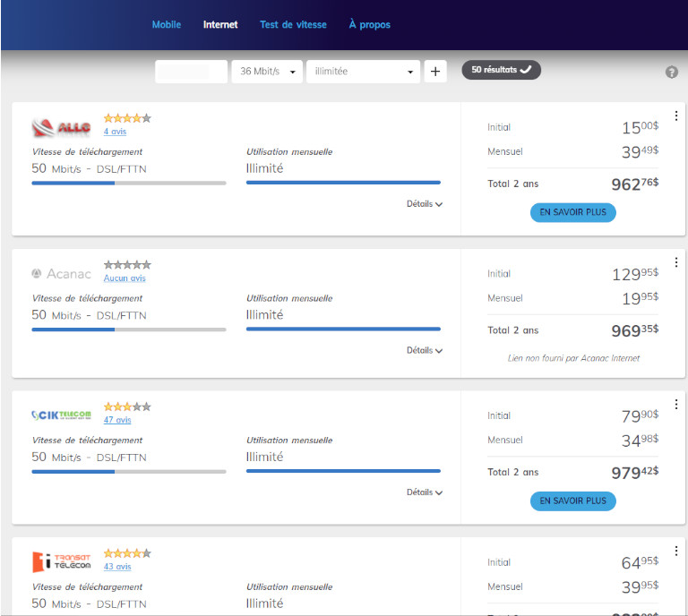Click the help question mark icon
688x616 pixels.
pyautogui.click(x=671, y=72)
